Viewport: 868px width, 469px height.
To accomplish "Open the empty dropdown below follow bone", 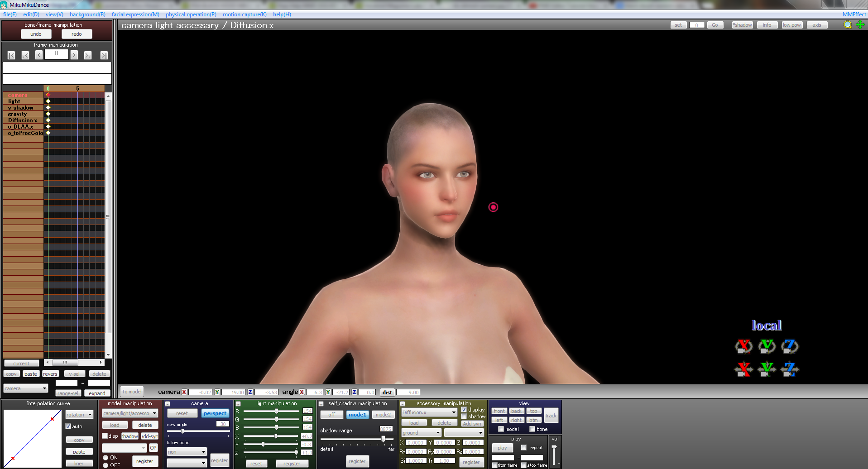I will pos(187,463).
